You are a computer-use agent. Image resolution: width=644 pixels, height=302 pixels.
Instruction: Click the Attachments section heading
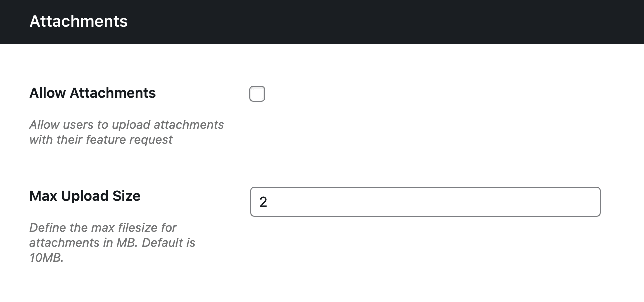(x=79, y=21)
